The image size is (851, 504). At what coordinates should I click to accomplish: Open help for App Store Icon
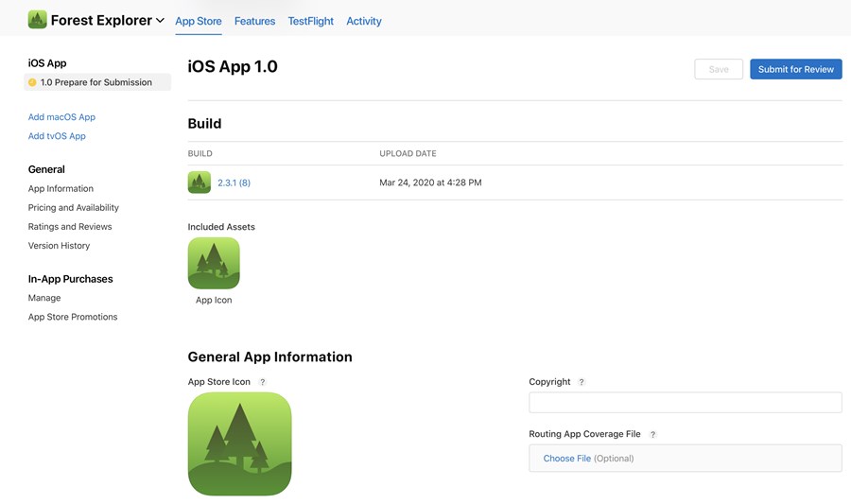263,382
